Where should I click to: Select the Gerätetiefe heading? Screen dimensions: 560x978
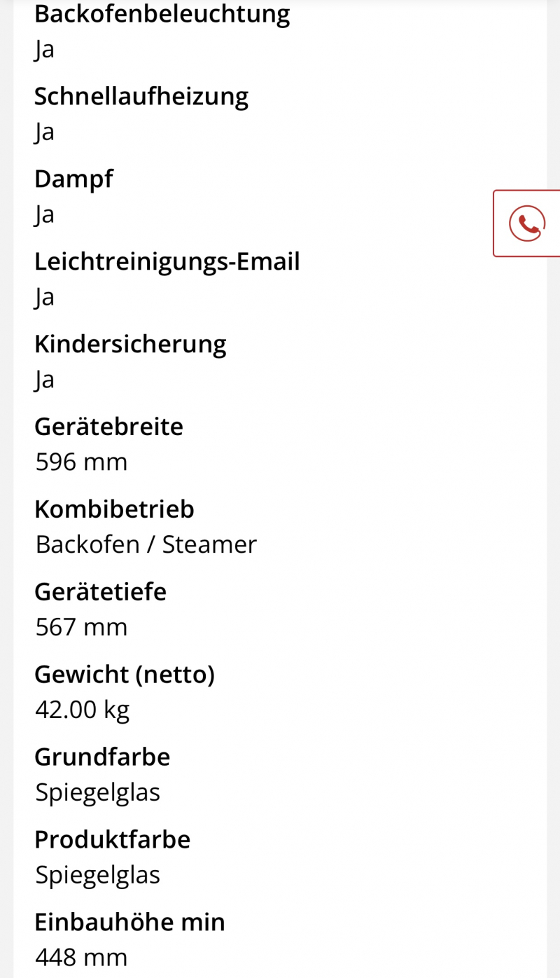click(100, 592)
